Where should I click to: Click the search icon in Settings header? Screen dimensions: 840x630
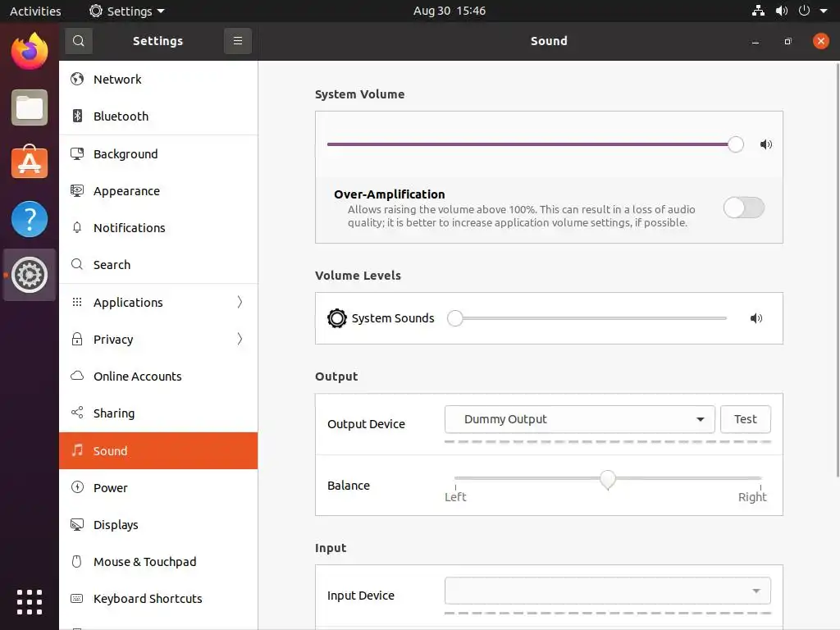coord(78,41)
